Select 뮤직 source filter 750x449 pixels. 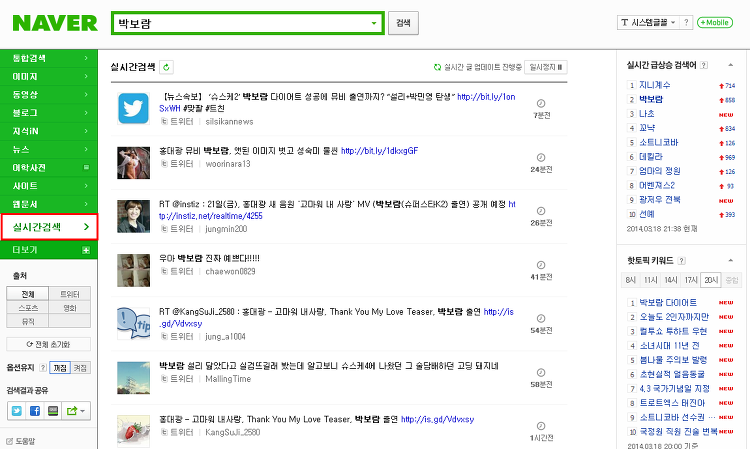28,321
